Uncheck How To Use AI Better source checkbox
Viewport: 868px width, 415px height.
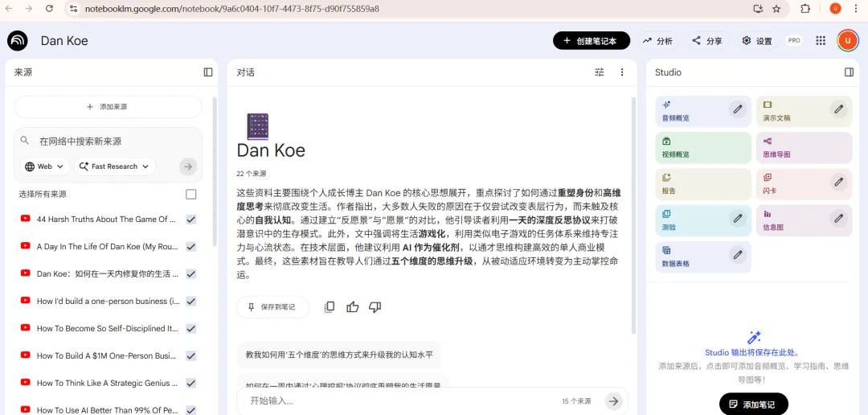pyautogui.click(x=191, y=410)
